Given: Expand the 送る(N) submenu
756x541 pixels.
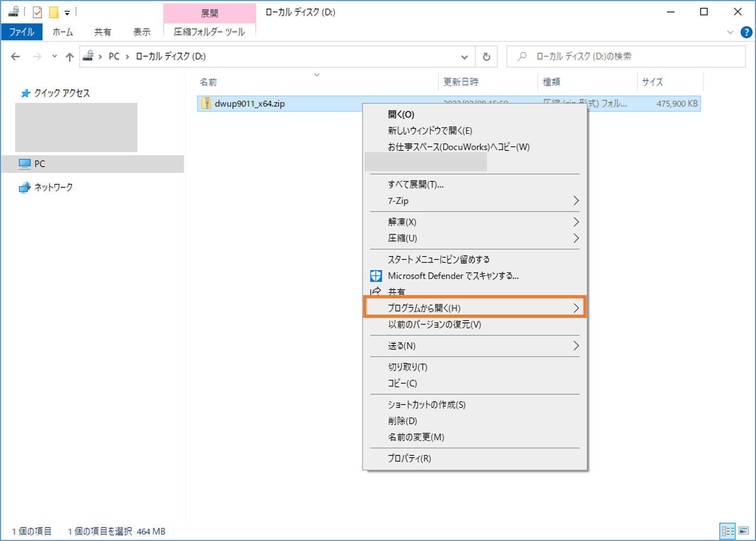Looking at the screenshot, I should coord(475,346).
